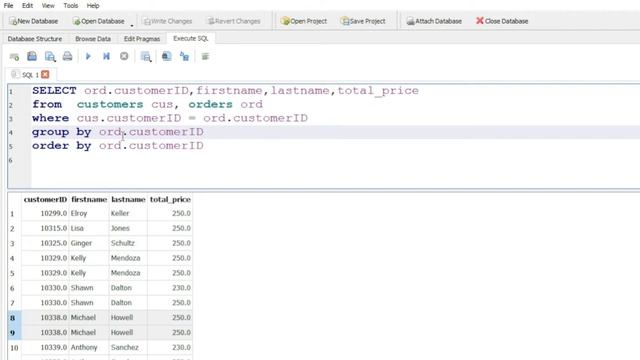Execute all SQL with play button
Viewport: 640px width, 360px height.
(88, 56)
